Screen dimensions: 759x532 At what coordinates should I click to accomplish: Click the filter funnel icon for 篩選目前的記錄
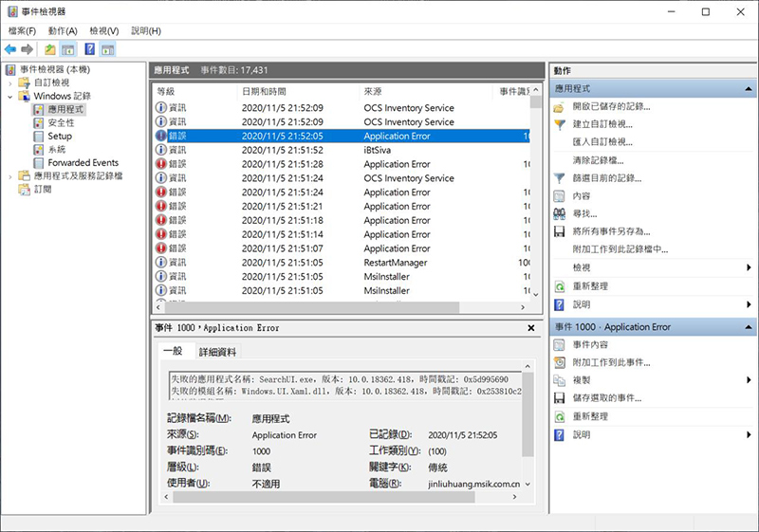[x=560, y=178]
